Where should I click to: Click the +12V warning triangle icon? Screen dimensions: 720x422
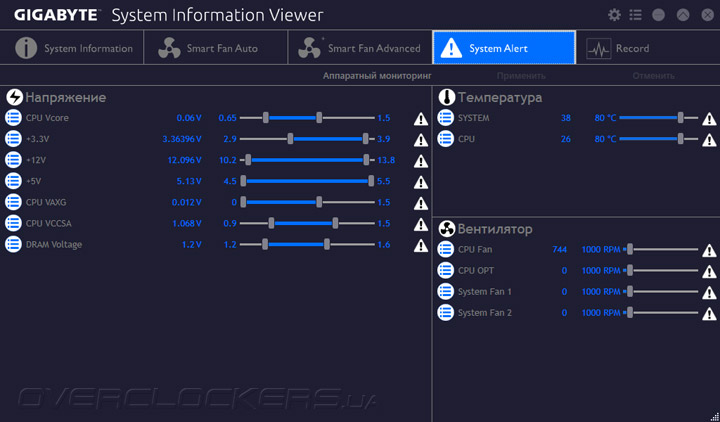tap(420, 160)
